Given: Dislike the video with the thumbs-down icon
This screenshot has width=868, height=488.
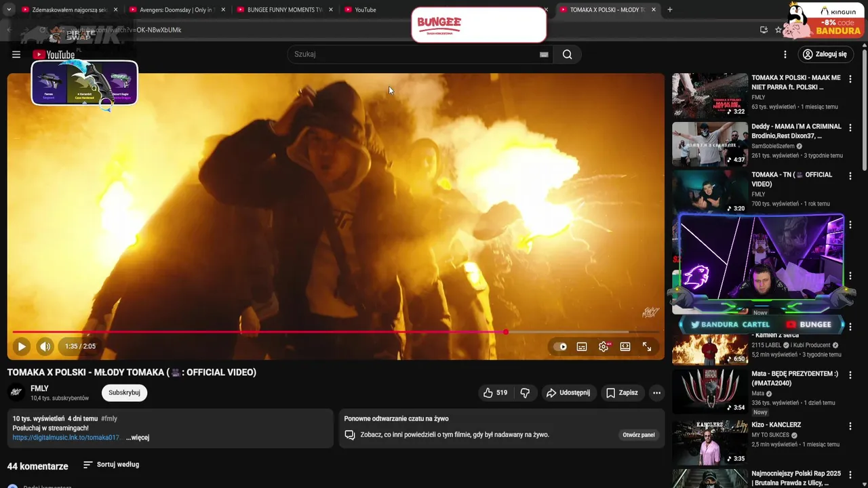Looking at the screenshot, I should (525, 392).
